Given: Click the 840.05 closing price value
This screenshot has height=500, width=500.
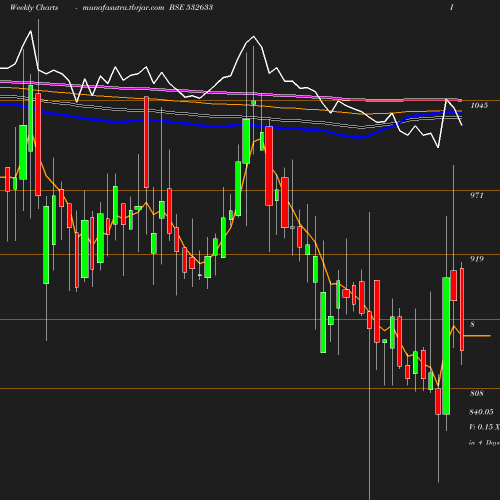Looking at the screenshot, I should pyautogui.click(x=481, y=412).
